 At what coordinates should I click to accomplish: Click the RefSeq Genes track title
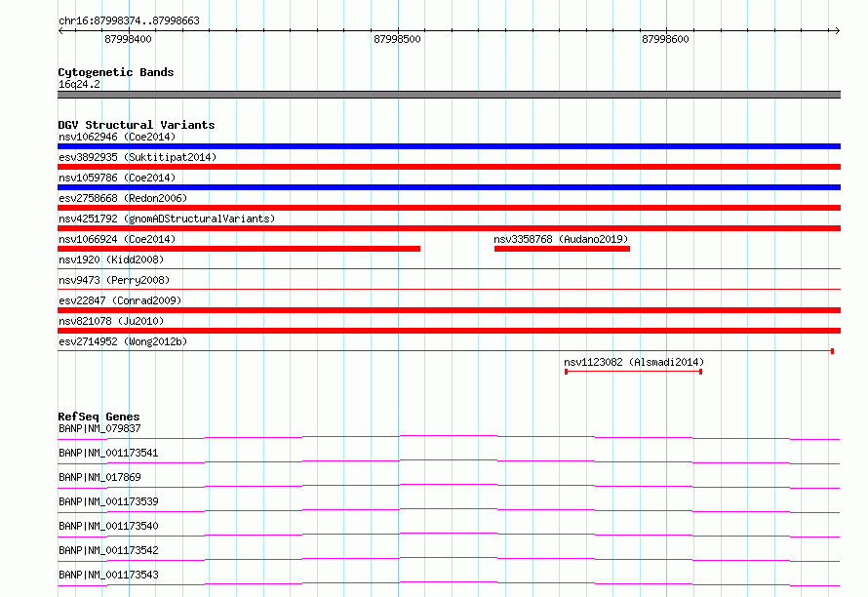pos(99,417)
